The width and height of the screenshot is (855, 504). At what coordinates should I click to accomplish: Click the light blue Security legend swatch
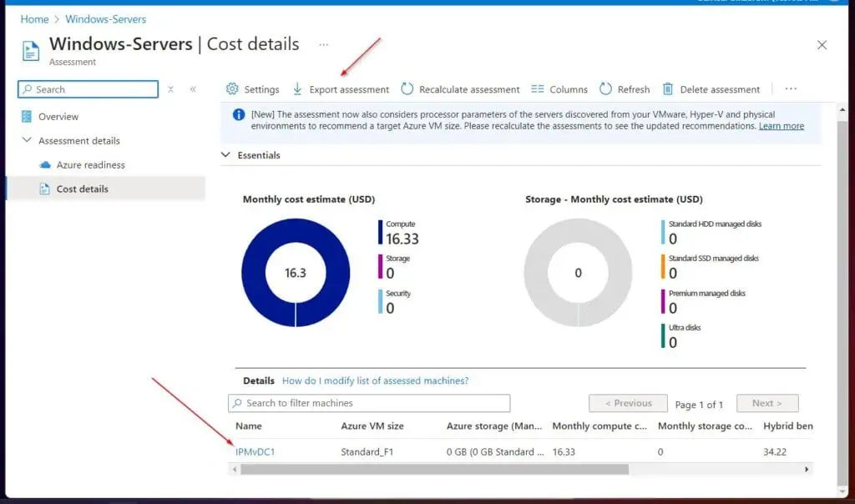380,301
